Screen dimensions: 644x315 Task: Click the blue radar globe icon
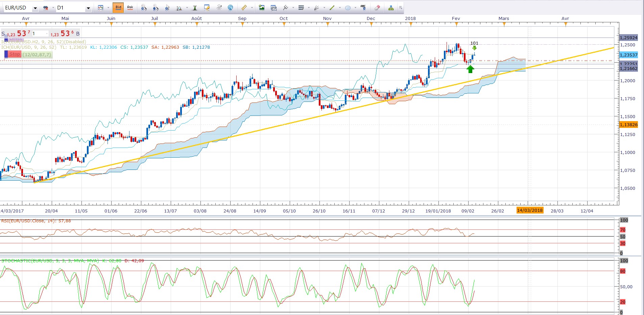(231, 7)
